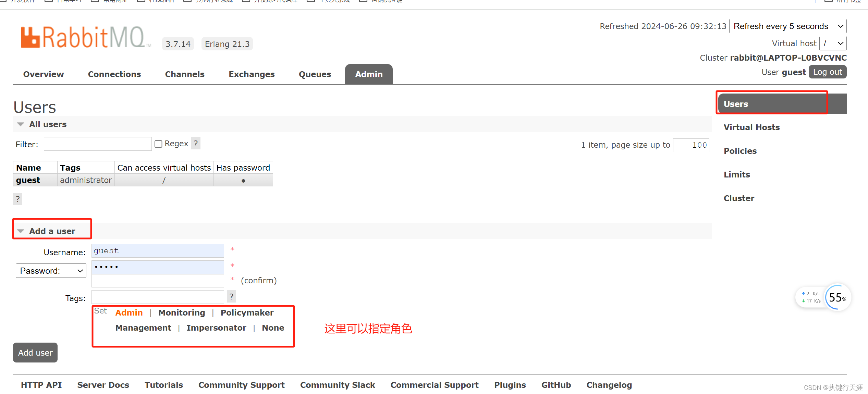Open the Server Docs footer link

pyautogui.click(x=103, y=385)
